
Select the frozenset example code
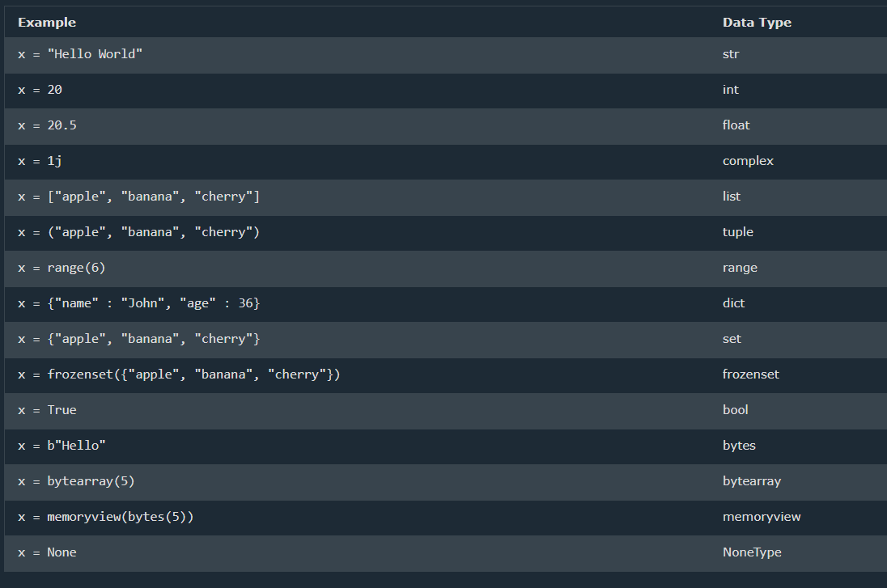tap(179, 374)
